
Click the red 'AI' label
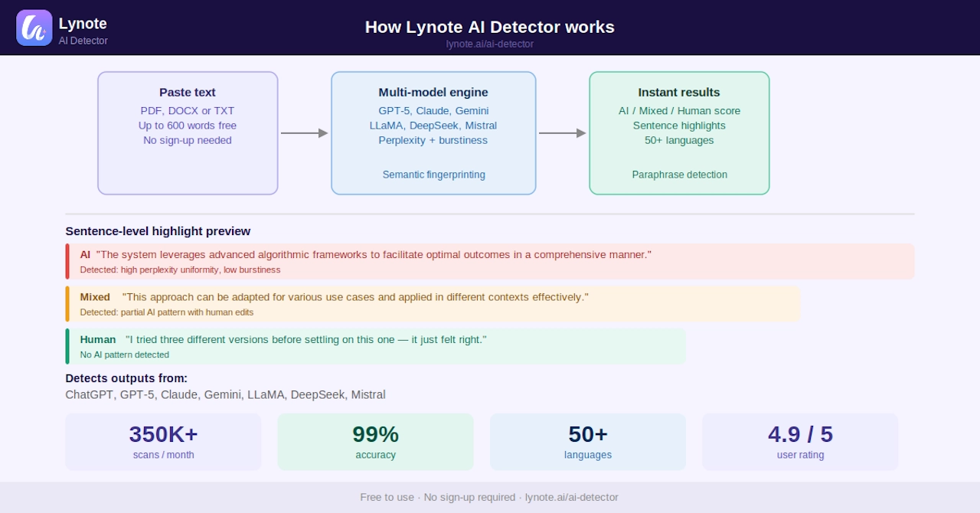tap(85, 254)
